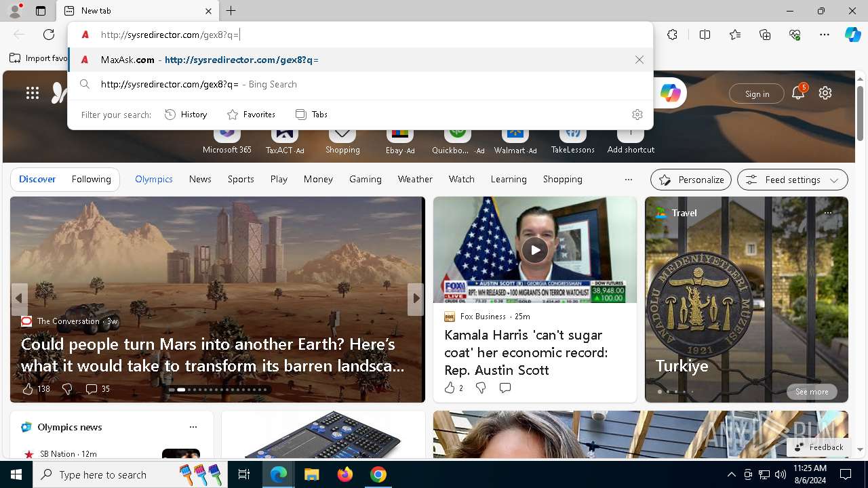
Task: Open the TakeLessons shortcut
Action: click(573, 140)
